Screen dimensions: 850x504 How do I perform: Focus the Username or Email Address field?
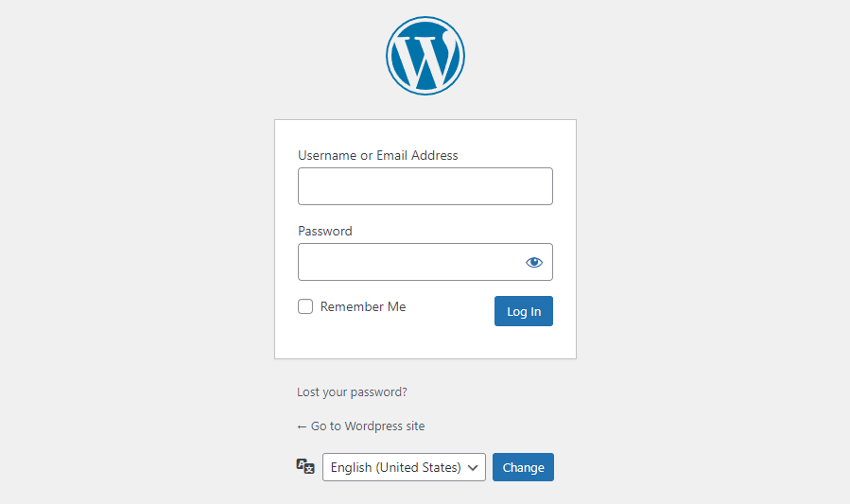(425, 186)
